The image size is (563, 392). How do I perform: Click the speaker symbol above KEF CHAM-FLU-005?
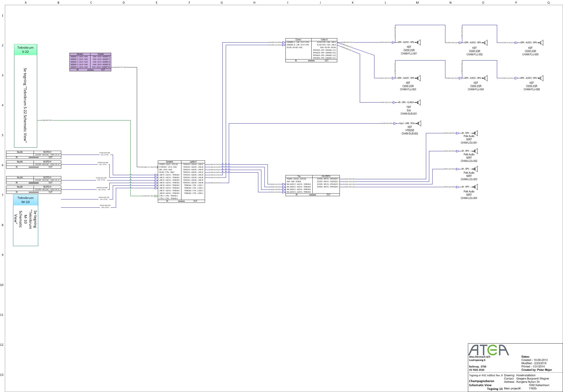[541, 43]
